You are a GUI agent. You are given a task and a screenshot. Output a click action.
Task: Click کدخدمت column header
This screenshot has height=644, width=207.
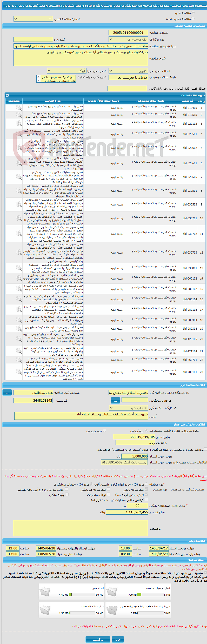(188, 101)
